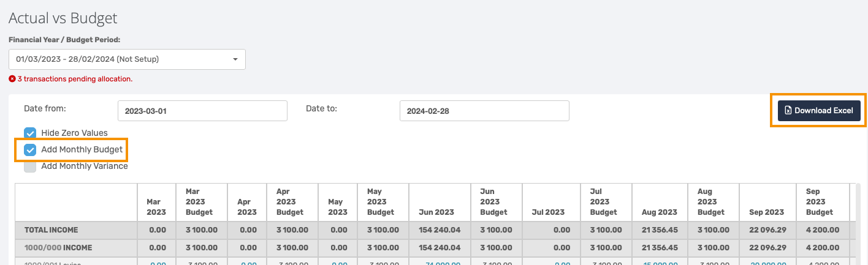
Task: Click the Apr 2023 Budget column header
Action: pyautogui.click(x=292, y=202)
